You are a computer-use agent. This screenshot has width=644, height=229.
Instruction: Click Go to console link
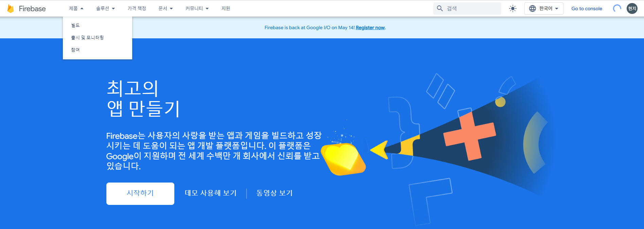[x=587, y=8]
